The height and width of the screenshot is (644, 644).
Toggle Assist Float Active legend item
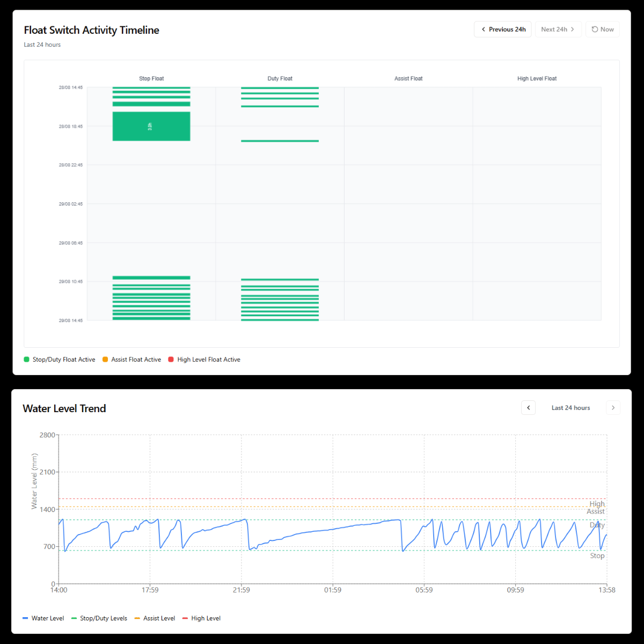click(132, 360)
